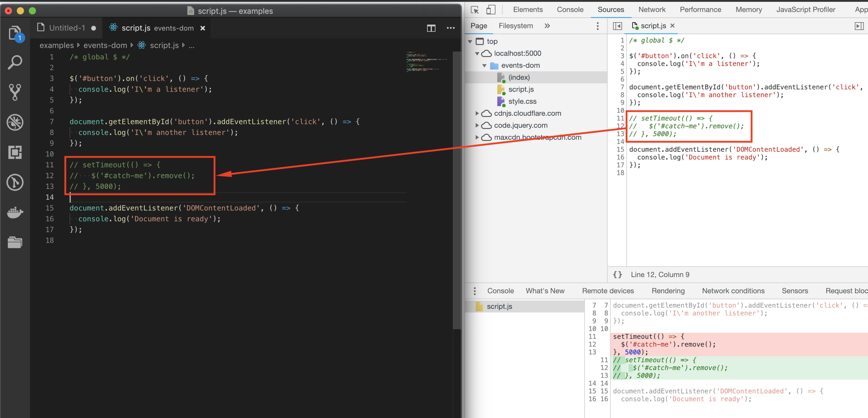868x418 pixels.
Task: Toggle the DevTools debugger sidebar pane
Action: coord(859,26)
